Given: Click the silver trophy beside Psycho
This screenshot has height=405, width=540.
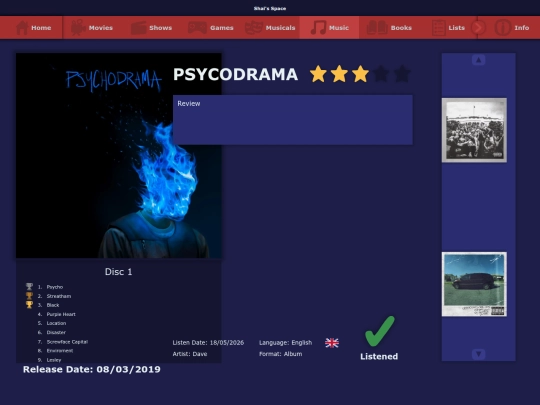Looking at the screenshot, I should click(29, 287).
